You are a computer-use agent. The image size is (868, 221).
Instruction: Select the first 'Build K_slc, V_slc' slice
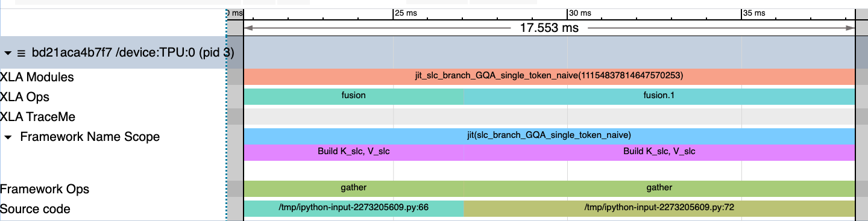tap(354, 152)
